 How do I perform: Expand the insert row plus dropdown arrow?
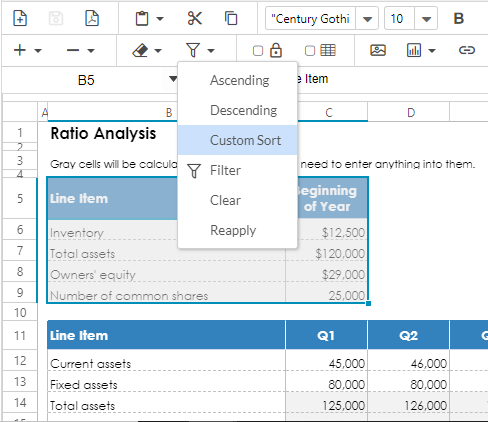(38, 51)
